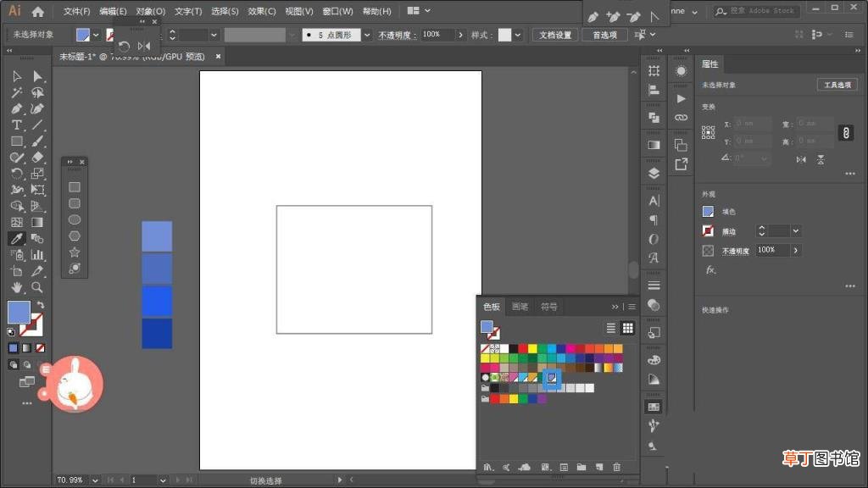Switch to the 画笔 tab
Image resolution: width=868 pixels, height=488 pixels.
click(520, 307)
